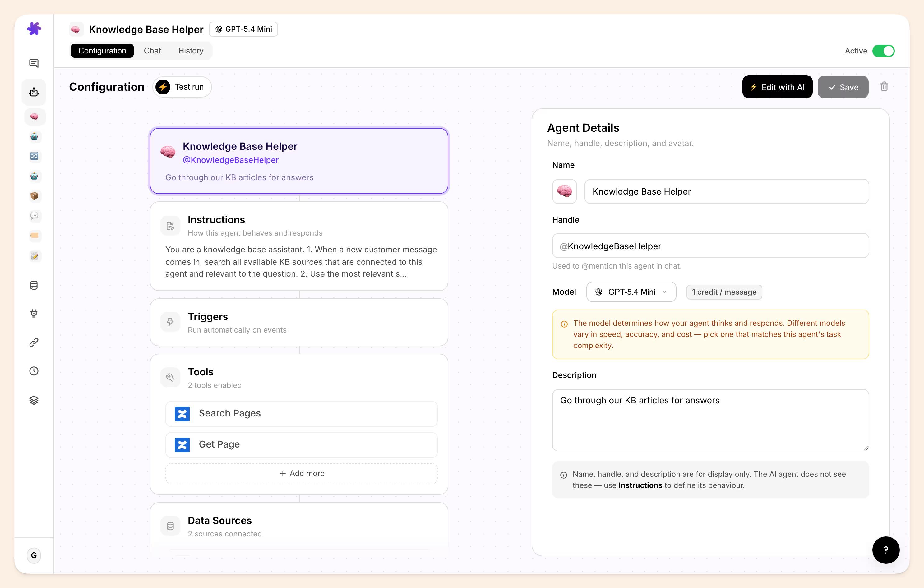The width and height of the screenshot is (924, 588).
Task: Select the orange tag emoji agent in sidebar
Action: point(34,236)
